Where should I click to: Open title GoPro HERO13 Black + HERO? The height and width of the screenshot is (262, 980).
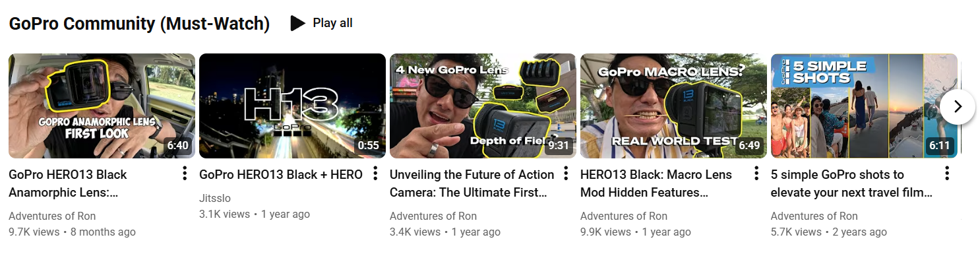(281, 175)
